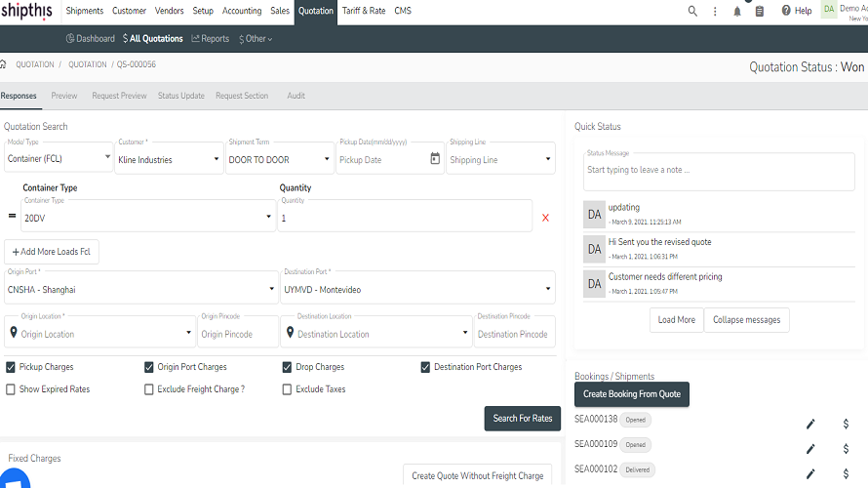
Task: Open the clipboard tasks icon
Action: [x=760, y=11]
